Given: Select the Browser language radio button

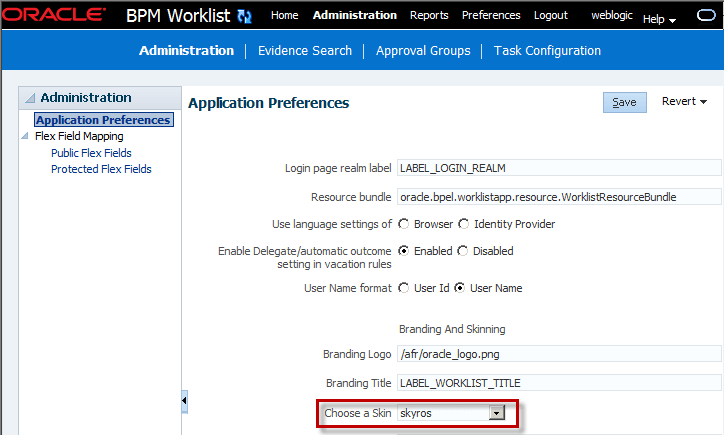Looking at the screenshot, I should [x=404, y=224].
